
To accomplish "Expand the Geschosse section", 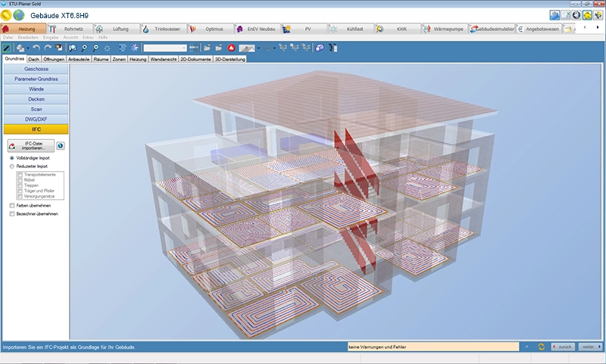I will point(36,69).
